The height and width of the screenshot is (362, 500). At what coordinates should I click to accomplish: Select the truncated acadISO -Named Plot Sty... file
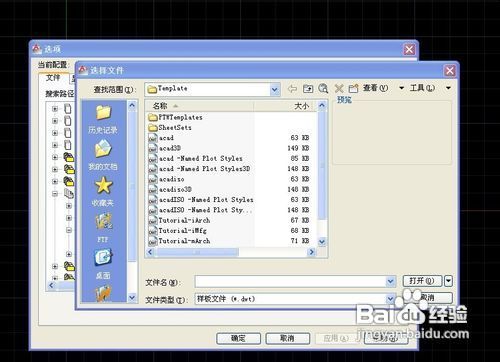(x=200, y=210)
